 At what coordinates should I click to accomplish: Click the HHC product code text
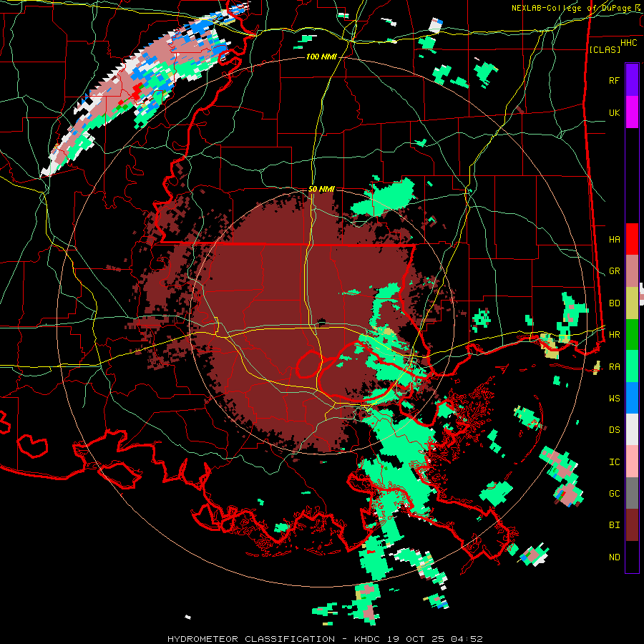[628, 43]
